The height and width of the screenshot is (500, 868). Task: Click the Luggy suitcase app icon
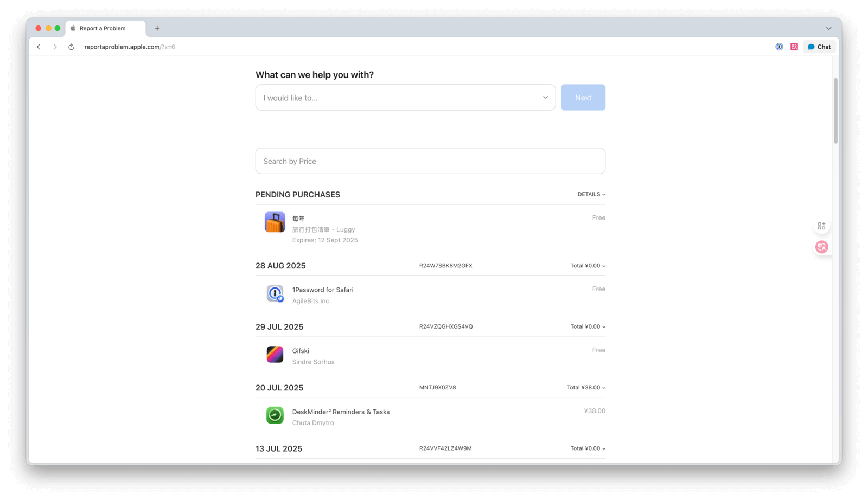[275, 222]
